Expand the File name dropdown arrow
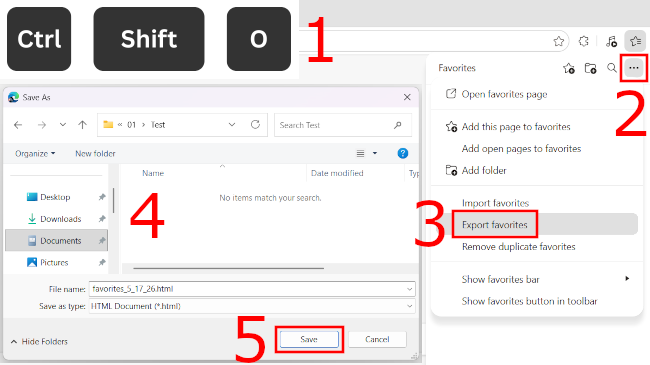 [x=409, y=289]
